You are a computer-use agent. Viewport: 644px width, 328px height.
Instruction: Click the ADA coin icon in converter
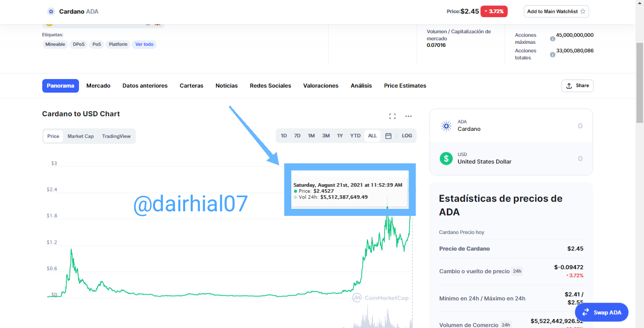click(x=446, y=126)
